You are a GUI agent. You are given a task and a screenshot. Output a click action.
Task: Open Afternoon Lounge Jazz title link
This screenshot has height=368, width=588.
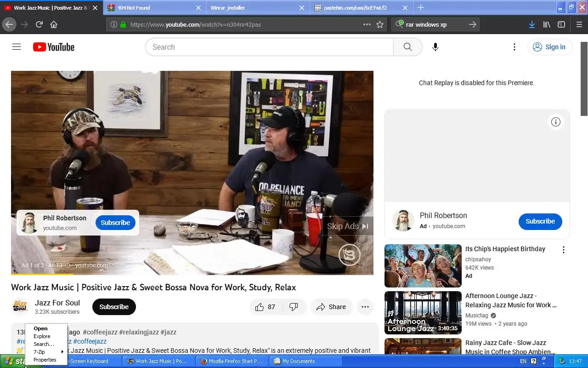[x=511, y=300]
